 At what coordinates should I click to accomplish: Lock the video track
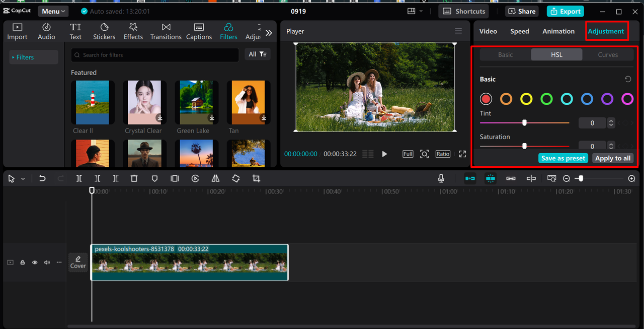click(22, 262)
